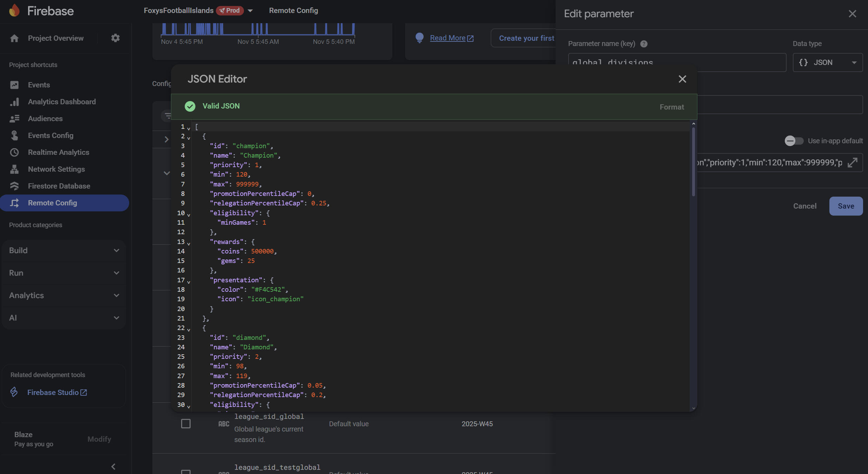868x474 pixels.
Task: Click the expand value editor arrow icon
Action: (x=852, y=163)
